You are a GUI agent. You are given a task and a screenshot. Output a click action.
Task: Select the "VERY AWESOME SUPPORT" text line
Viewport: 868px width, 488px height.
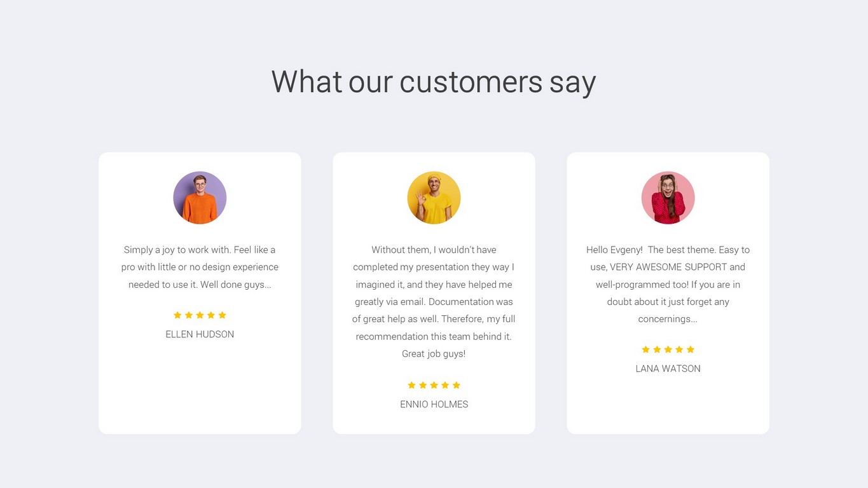click(x=668, y=267)
